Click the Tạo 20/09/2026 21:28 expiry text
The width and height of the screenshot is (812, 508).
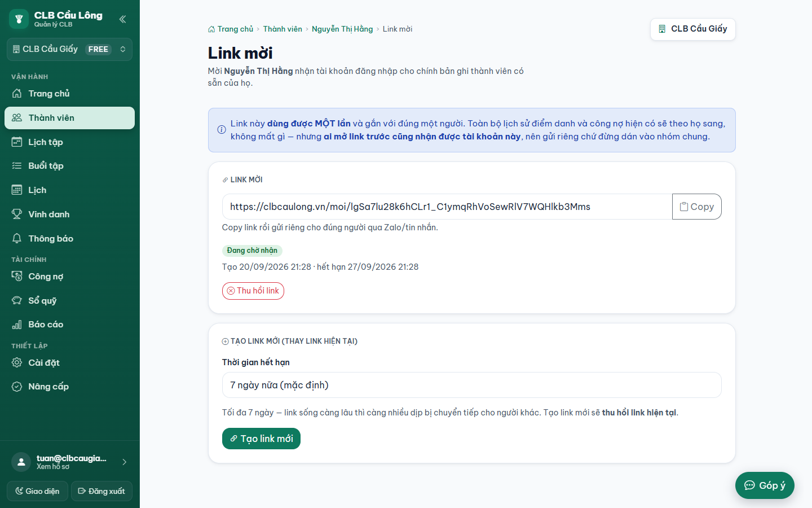click(x=320, y=267)
